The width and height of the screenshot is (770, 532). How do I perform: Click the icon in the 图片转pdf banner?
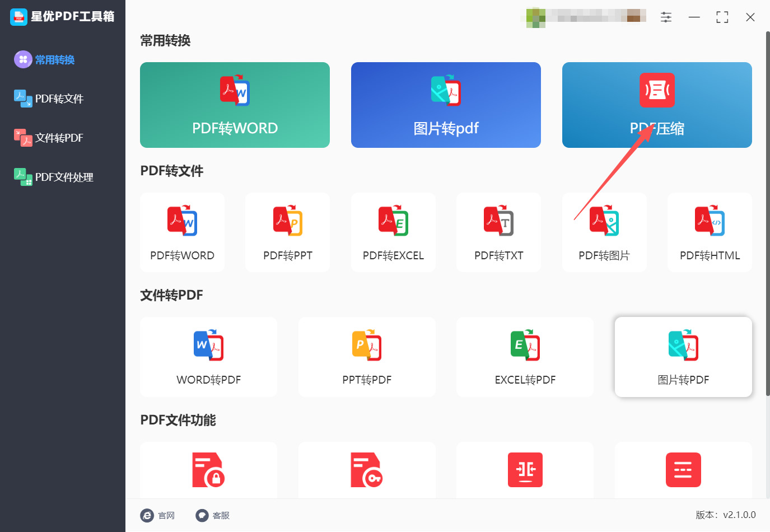[446, 90]
